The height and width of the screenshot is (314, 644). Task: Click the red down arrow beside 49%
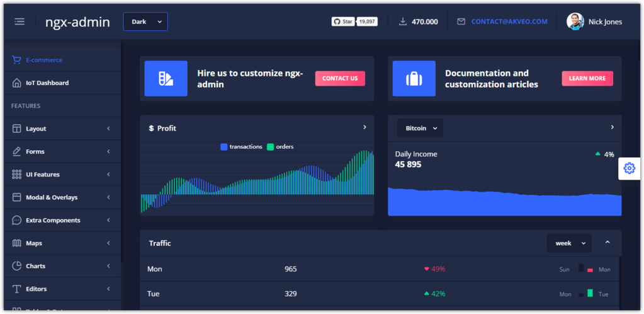(x=426, y=269)
